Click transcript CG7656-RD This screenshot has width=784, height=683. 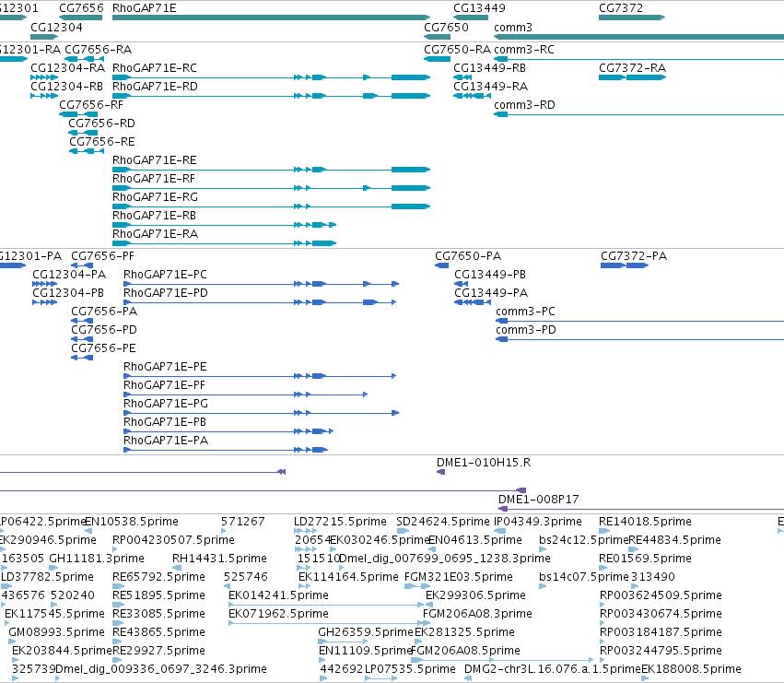[83, 133]
